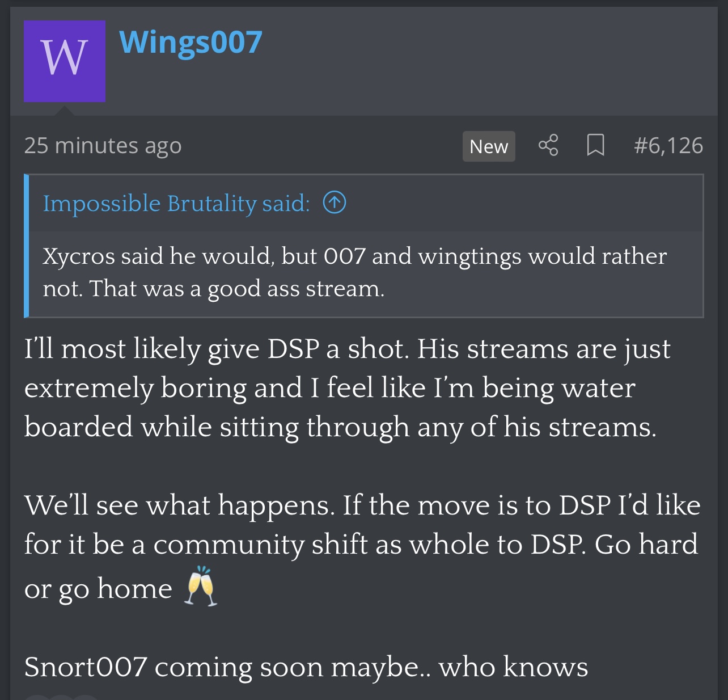
Task: Click the first paragraph about DSP streams
Action: coord(347,388)
